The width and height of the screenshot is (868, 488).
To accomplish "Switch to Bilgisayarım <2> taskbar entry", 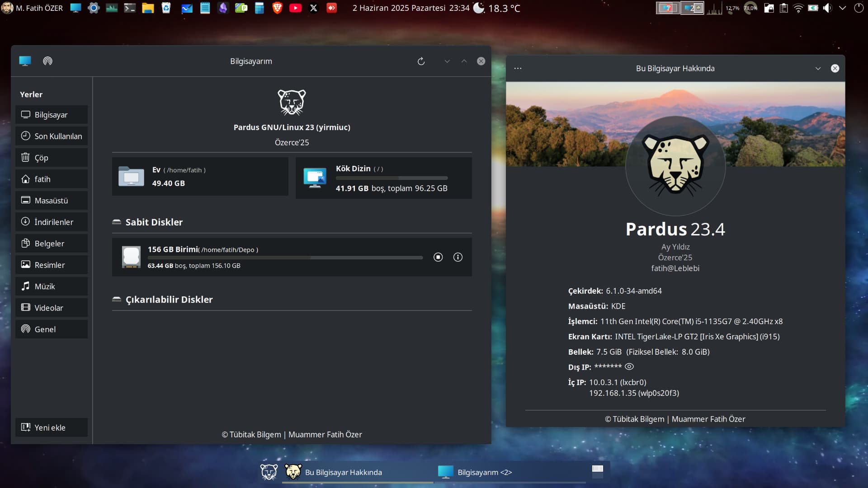I will [509, 472].
